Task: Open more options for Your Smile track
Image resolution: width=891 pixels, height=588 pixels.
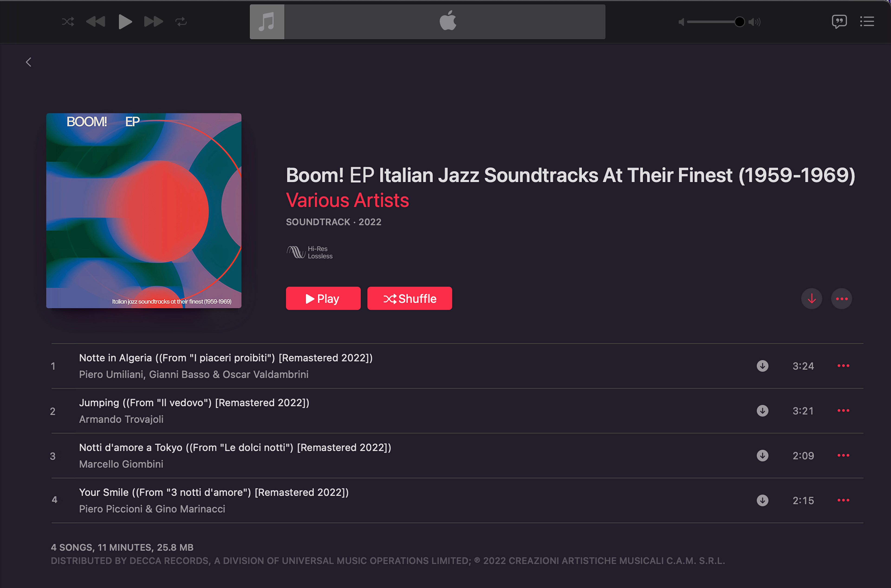Action: click(x=843, y=500)
